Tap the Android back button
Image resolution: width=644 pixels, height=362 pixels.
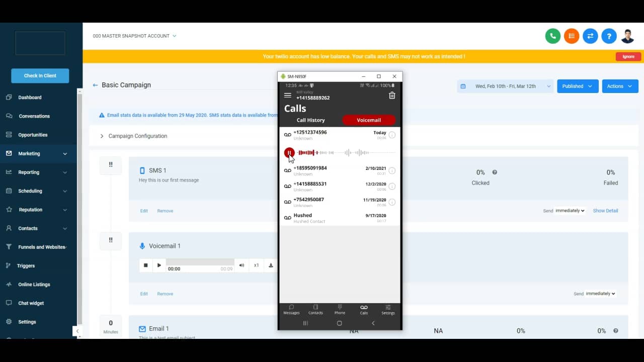(x=373, y=323)
